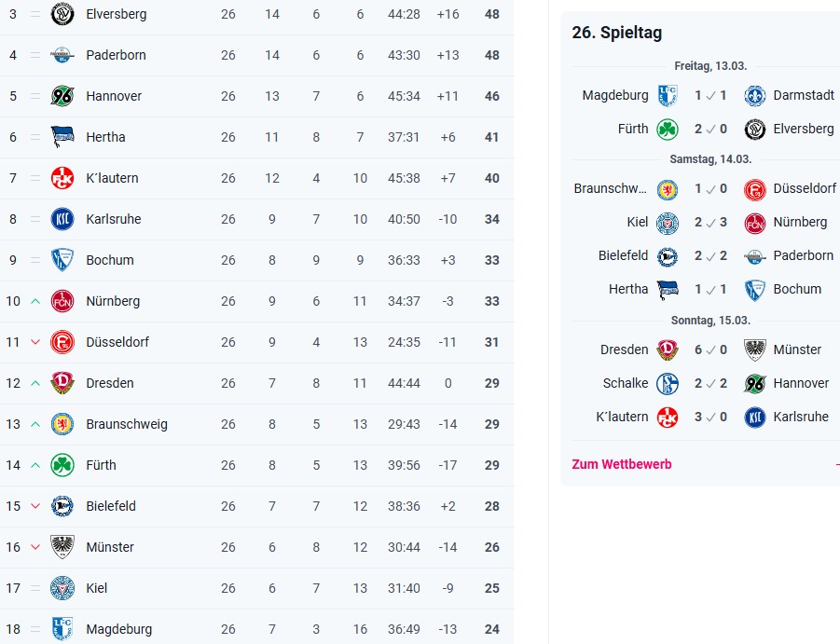Click the 26. Spieltag heading

click(616, 33)
